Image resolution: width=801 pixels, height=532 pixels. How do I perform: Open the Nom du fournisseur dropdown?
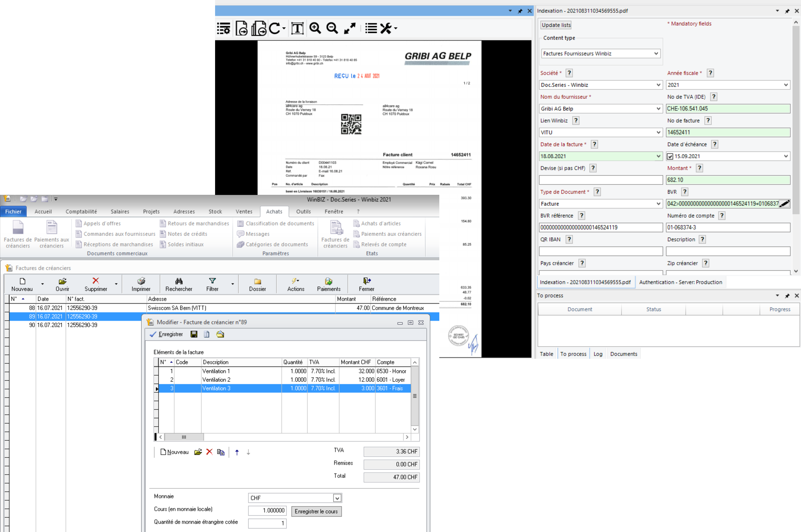tap(659, 109)
